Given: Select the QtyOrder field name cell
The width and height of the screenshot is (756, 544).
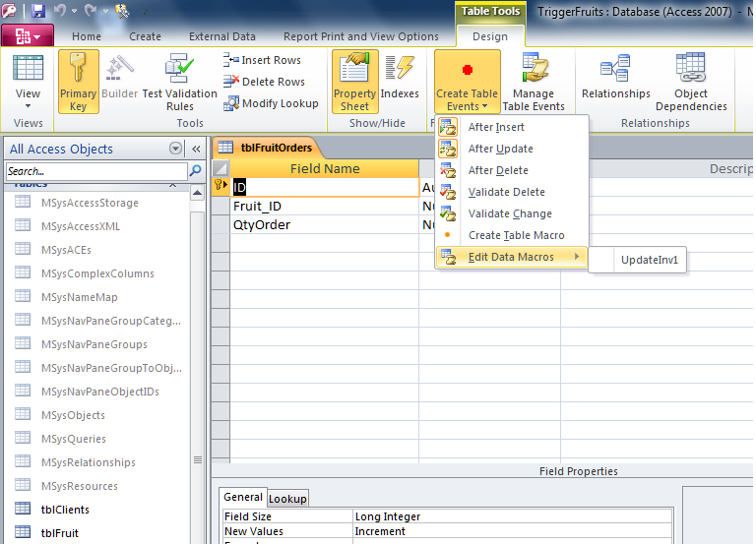Looking at the screenshot, I should point(325,225).
